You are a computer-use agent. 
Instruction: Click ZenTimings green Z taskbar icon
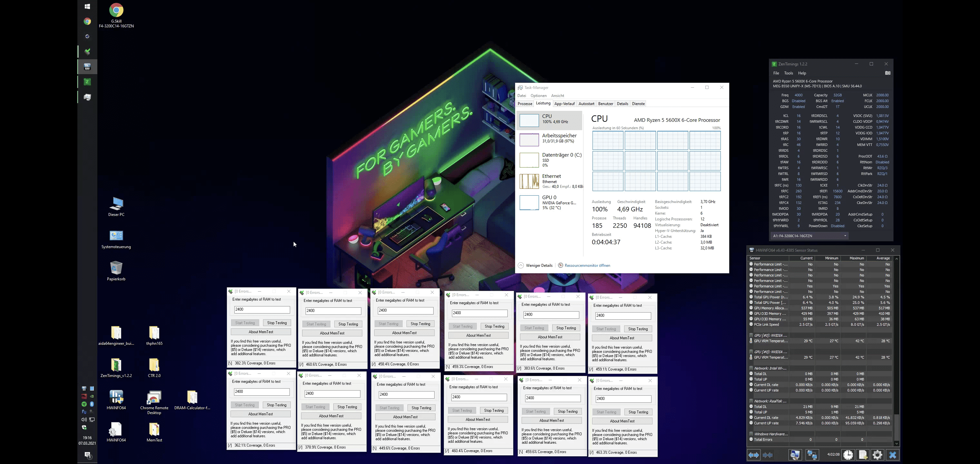[x=87, y=82]
